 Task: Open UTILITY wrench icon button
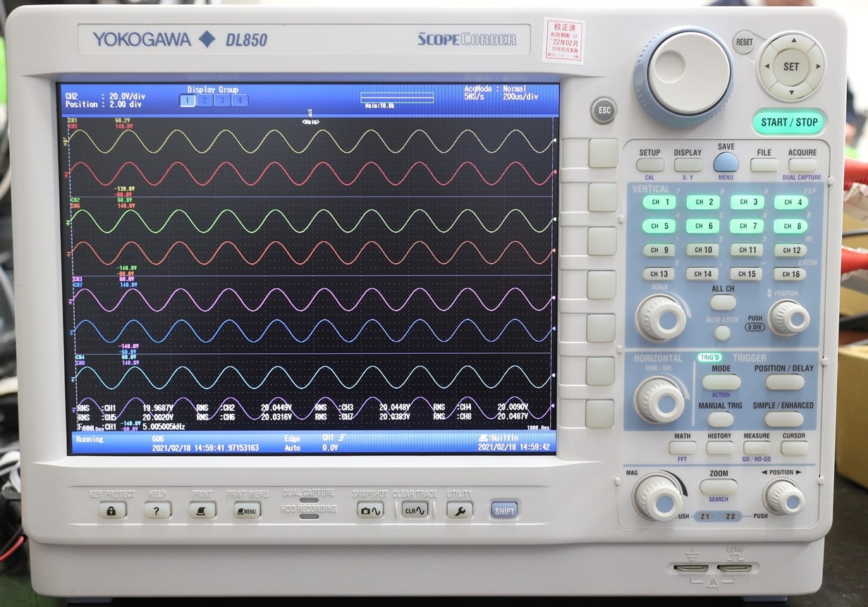460,510
